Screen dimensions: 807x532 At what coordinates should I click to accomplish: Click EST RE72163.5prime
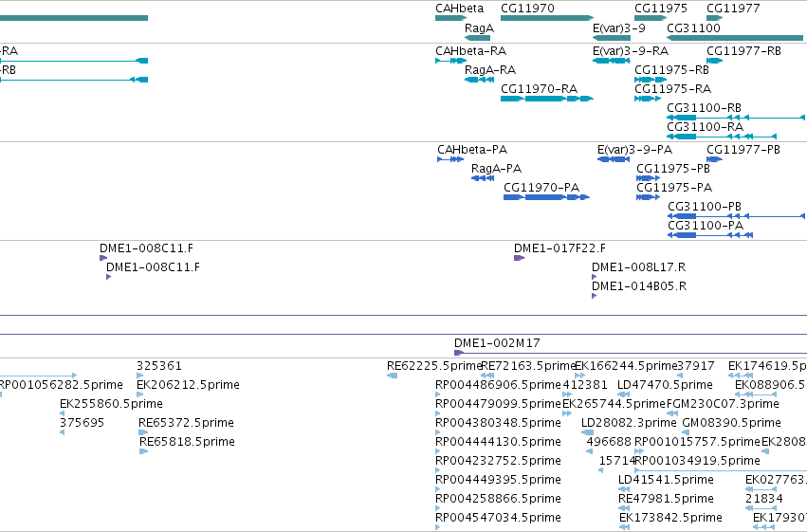(x=486, y=376)
